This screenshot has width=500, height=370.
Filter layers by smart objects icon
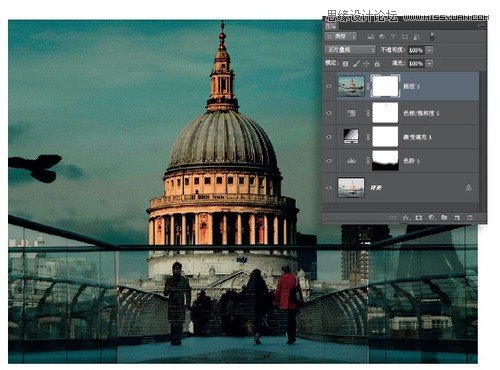416,37
